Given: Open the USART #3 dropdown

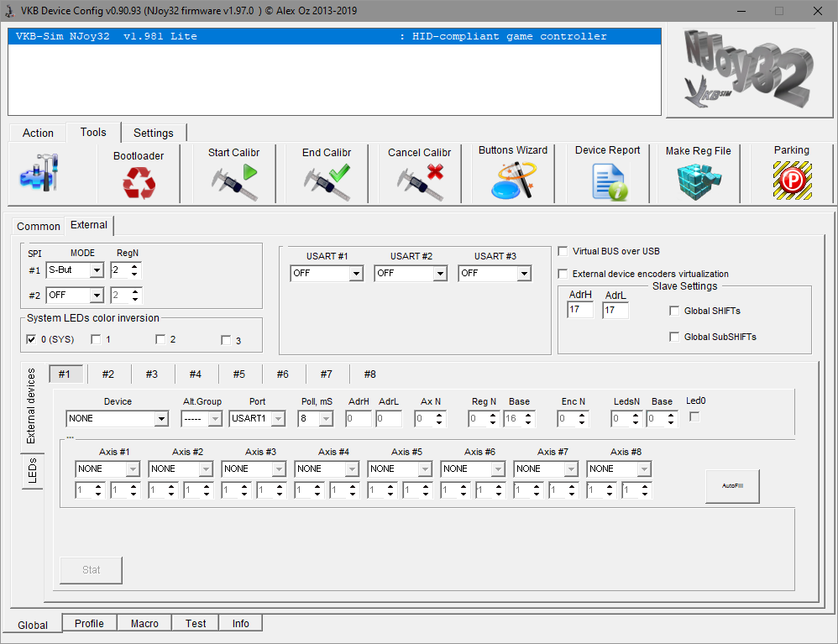Looking at the screenshot, I should point(524,274).
